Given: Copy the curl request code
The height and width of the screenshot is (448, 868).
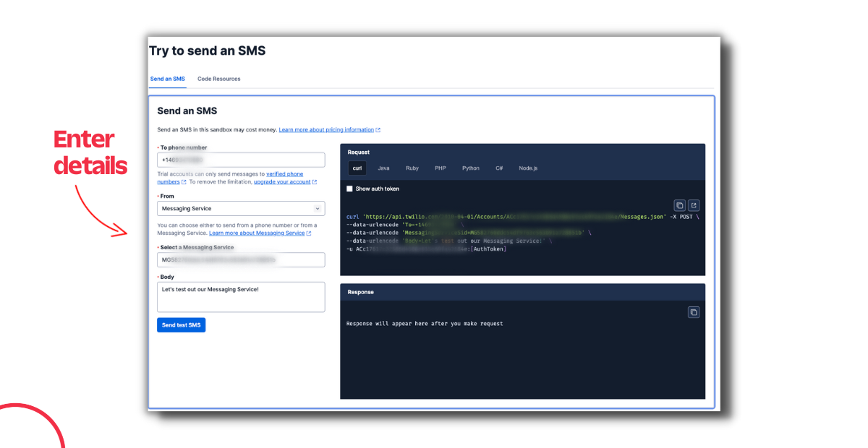Looking at the screenshot, I should (x=679, y=205).
